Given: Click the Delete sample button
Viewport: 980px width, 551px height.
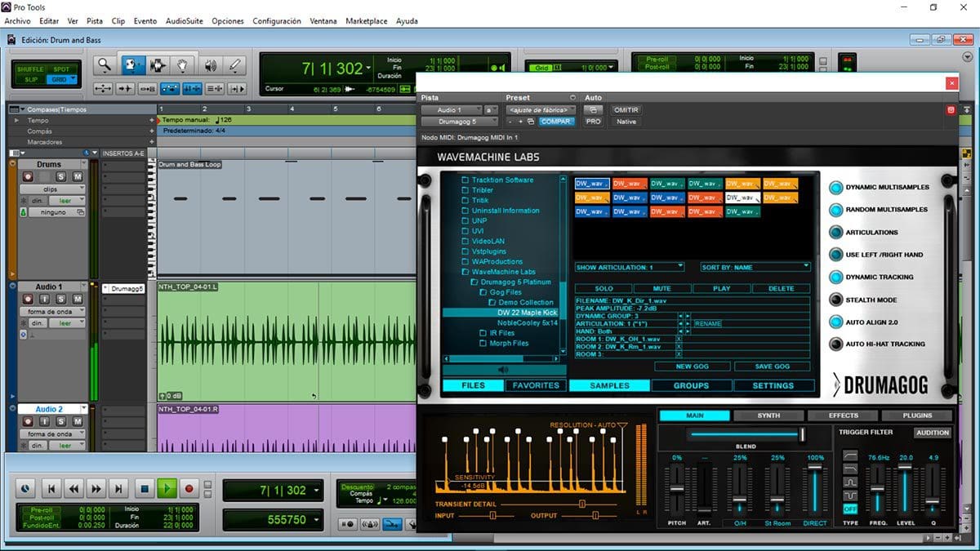Looking at the screenshot, I should pyautogui.click(x=781, y=288).
